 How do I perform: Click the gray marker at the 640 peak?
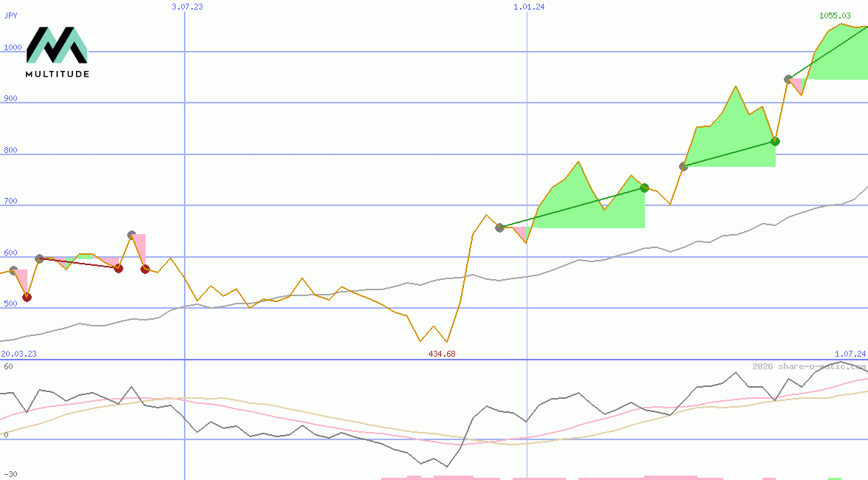131,236
